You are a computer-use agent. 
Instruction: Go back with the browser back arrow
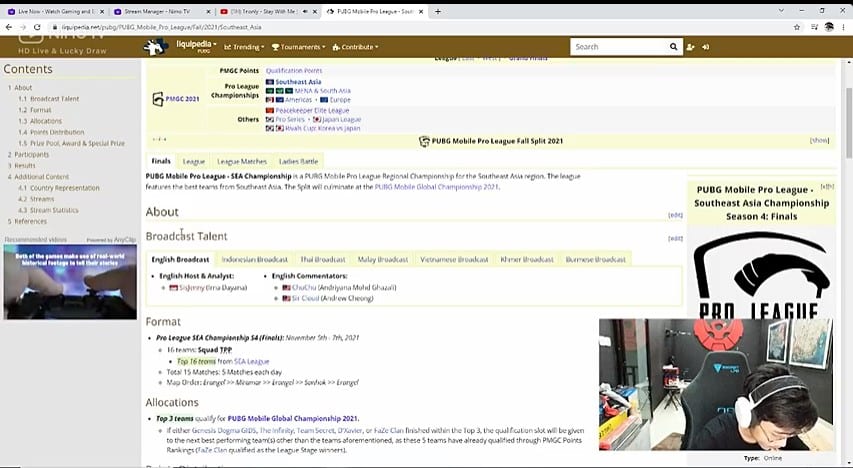tap(9, 27)
